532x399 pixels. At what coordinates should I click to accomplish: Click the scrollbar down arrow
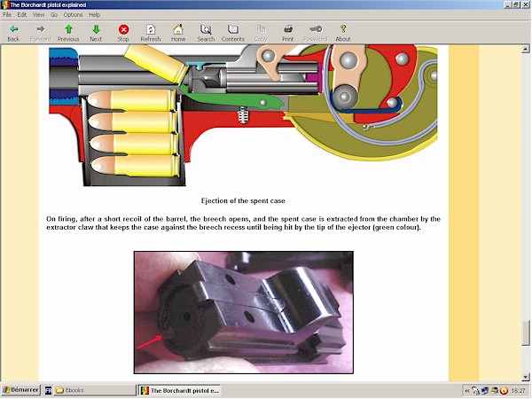pyautogui.click(x=525, y=377)
